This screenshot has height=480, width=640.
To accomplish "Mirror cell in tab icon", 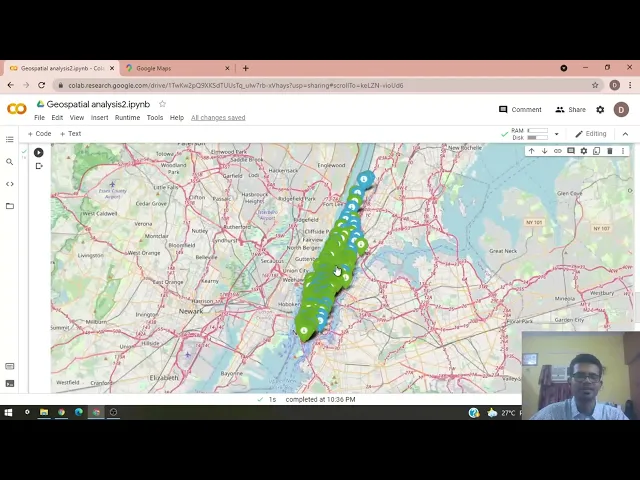I will coord(597,151).
